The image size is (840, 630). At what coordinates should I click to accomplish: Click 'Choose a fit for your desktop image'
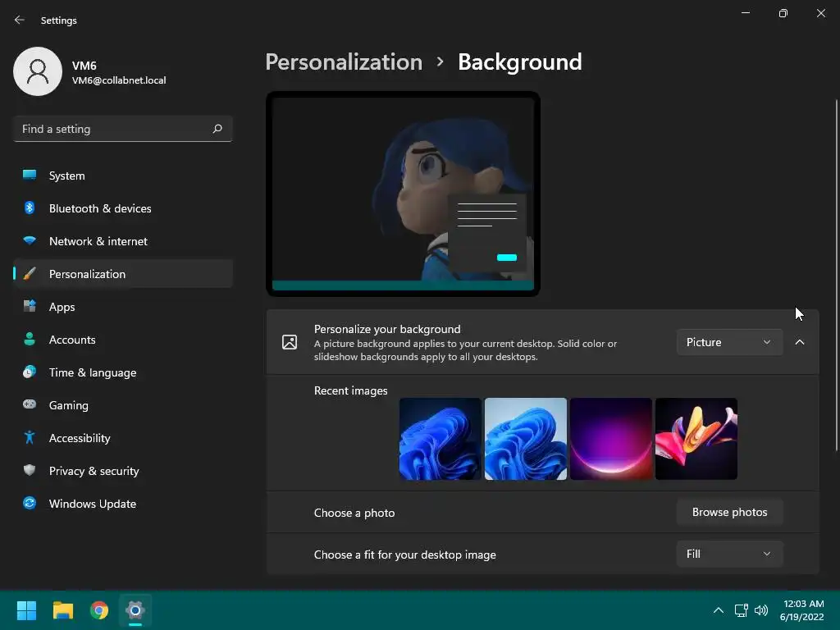click(405, 555)
